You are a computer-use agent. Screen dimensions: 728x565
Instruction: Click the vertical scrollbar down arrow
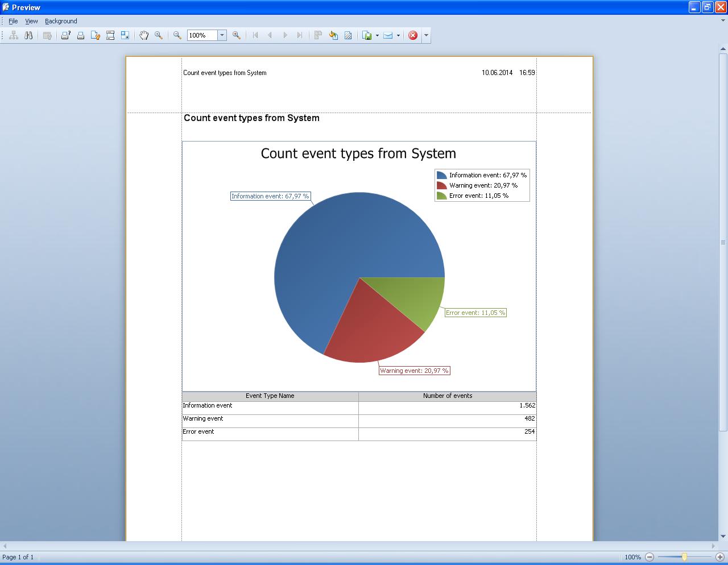(723, 537)
